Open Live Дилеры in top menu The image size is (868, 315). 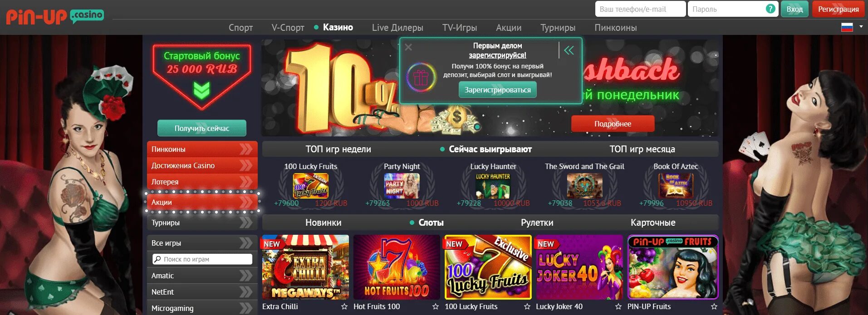pyautogui.click(x=397, y=28)
